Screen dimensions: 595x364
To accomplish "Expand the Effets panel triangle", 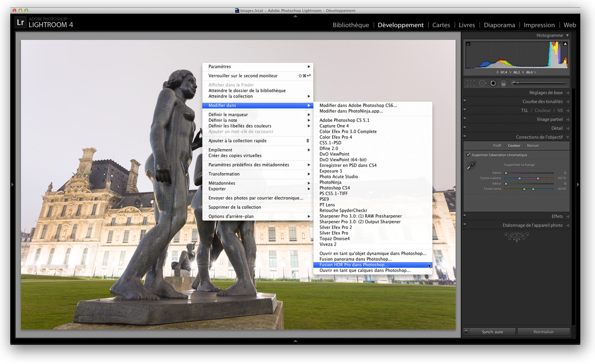I will 568,216.
